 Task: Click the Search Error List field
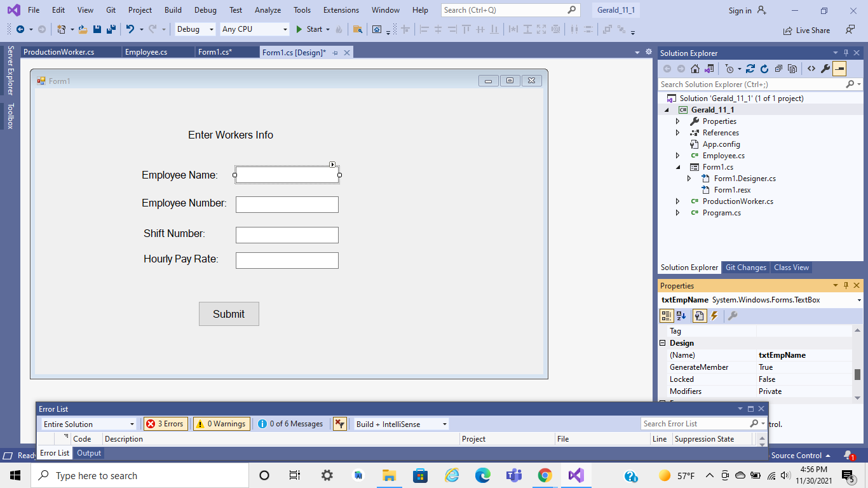click(x=696, y=424)
